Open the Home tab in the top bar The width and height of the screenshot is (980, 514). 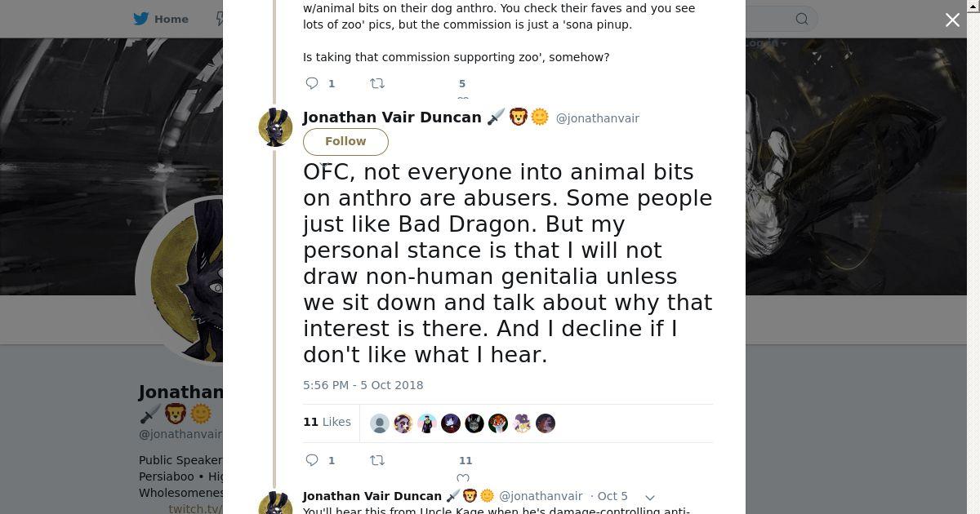[162, 19]
